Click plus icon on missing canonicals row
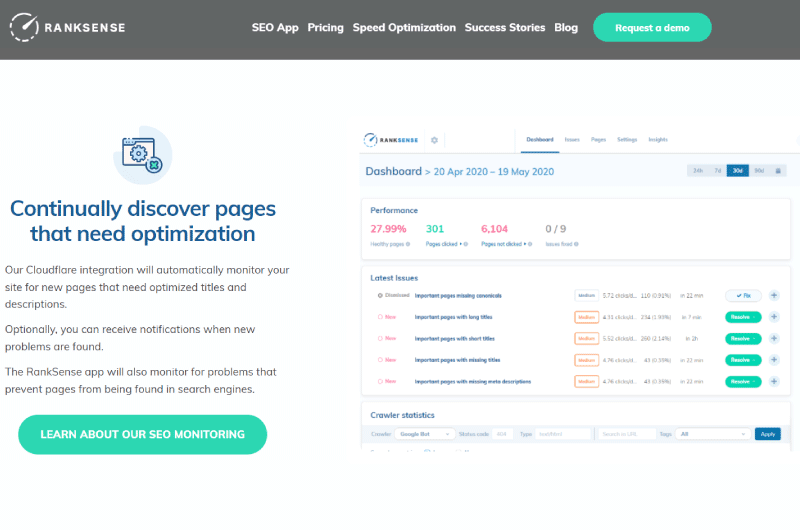Screen dimensions: 800x530 pos(774,295)
